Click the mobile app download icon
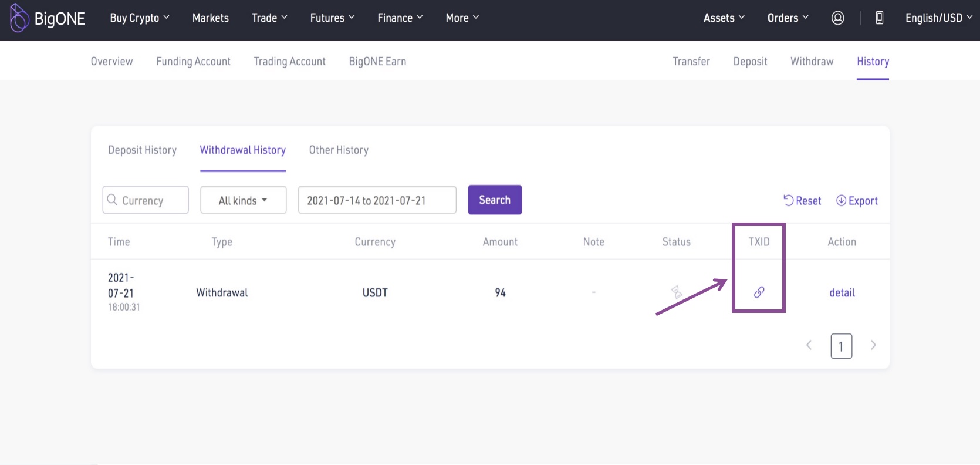The width and height of the screenshot is (980, 465). coord(879,18)
